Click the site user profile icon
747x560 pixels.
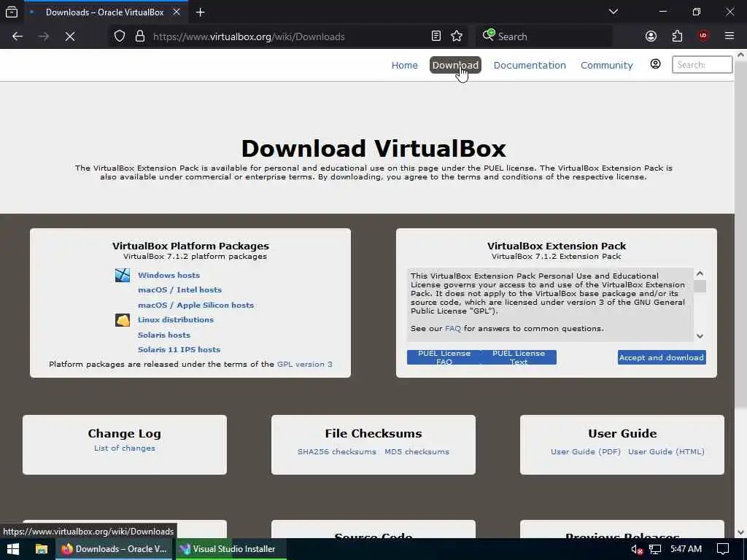tap(655, 64)
